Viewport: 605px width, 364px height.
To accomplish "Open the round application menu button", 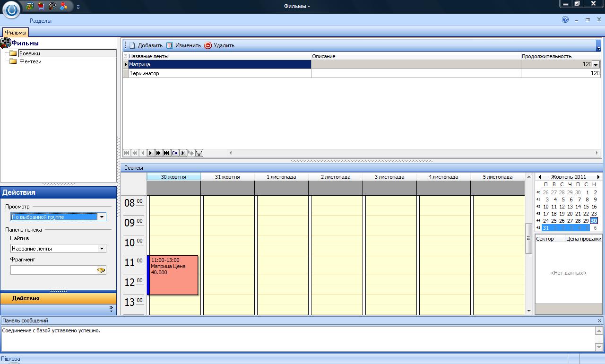I will pos(11,9).
